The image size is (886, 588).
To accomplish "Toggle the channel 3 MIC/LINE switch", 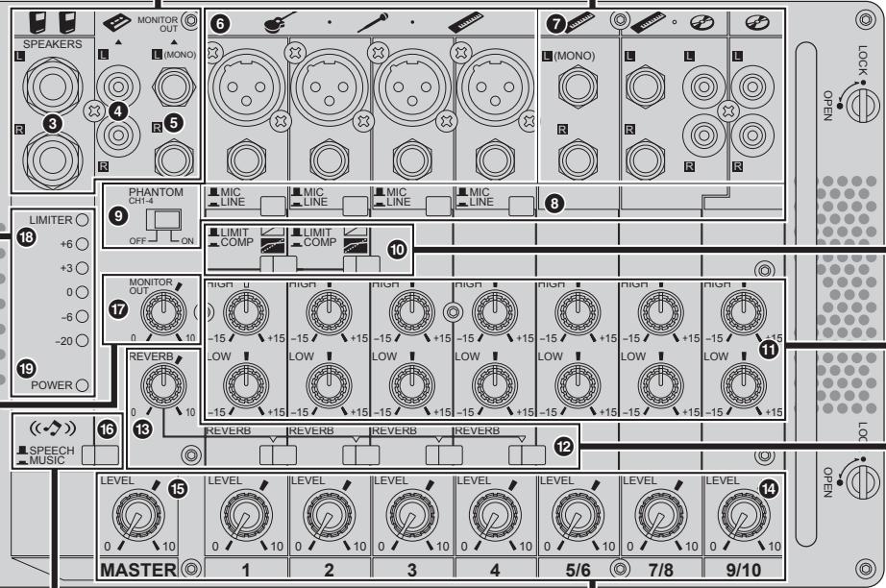I will pyautogui.click(x=439, y=207).
